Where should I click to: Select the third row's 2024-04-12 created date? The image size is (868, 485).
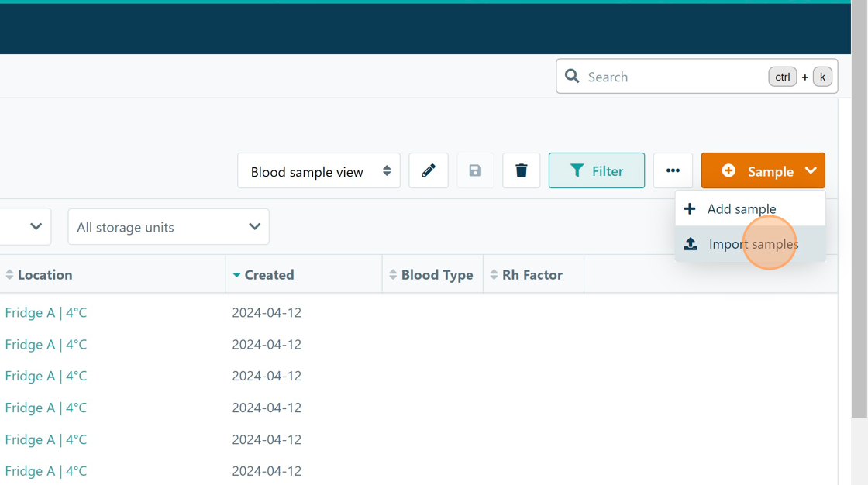267,376
